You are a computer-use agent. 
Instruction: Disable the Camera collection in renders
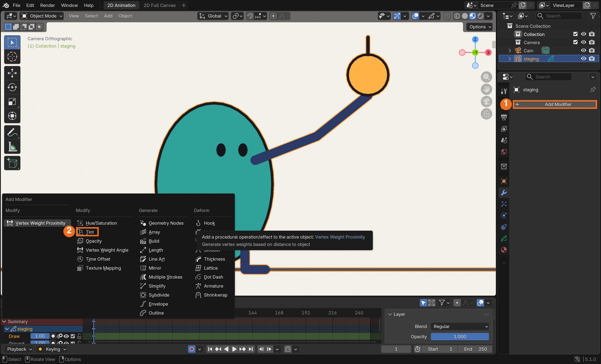click(x=592, y=42)
